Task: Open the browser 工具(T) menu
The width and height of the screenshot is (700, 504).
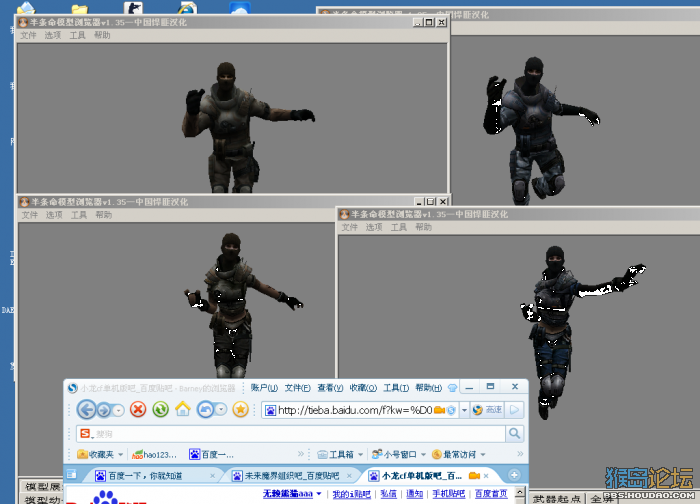Action: click(396, 387)
